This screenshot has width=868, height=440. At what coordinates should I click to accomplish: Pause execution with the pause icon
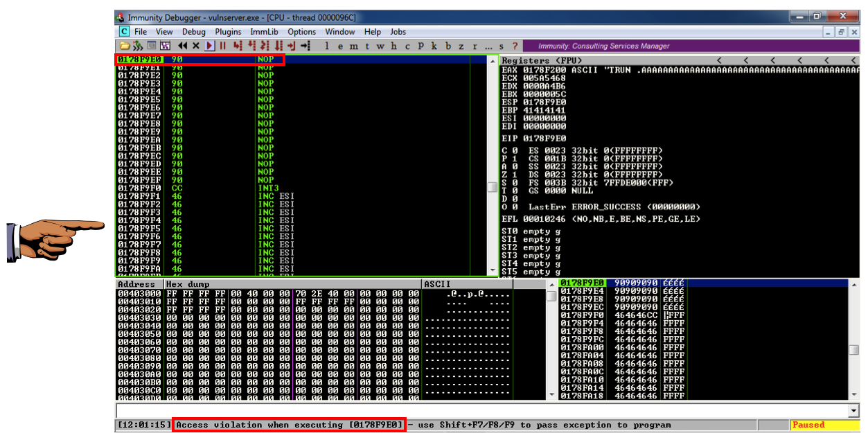223,46
